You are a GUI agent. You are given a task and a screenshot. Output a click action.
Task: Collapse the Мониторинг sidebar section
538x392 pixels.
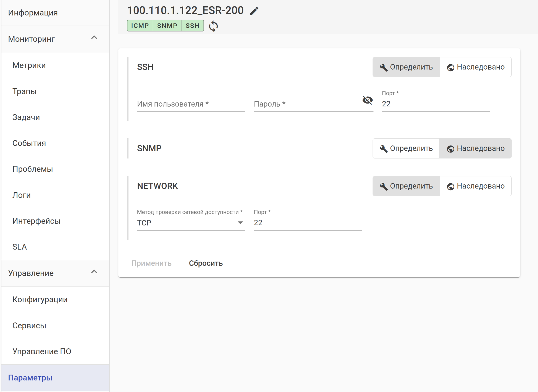tap(94, 38)
